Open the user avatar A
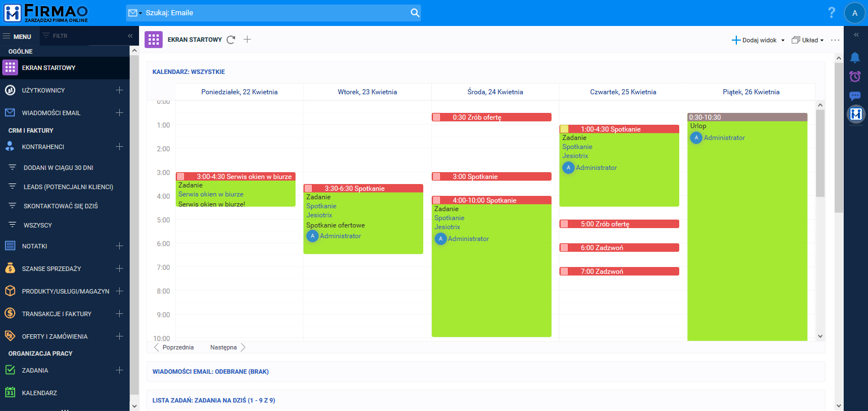Screen dimensions: 868x411 pyautogui.click(x=855, y=13)
